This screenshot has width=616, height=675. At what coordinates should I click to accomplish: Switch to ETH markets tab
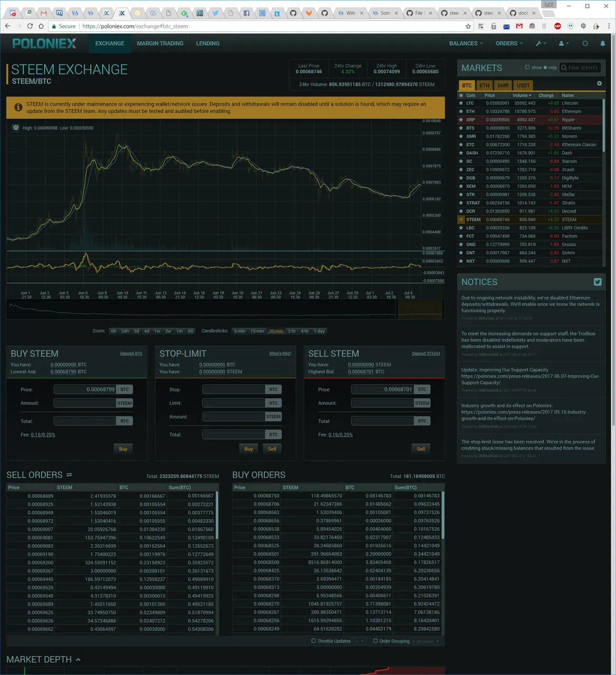pyautogui.click(x=484, y=85)
